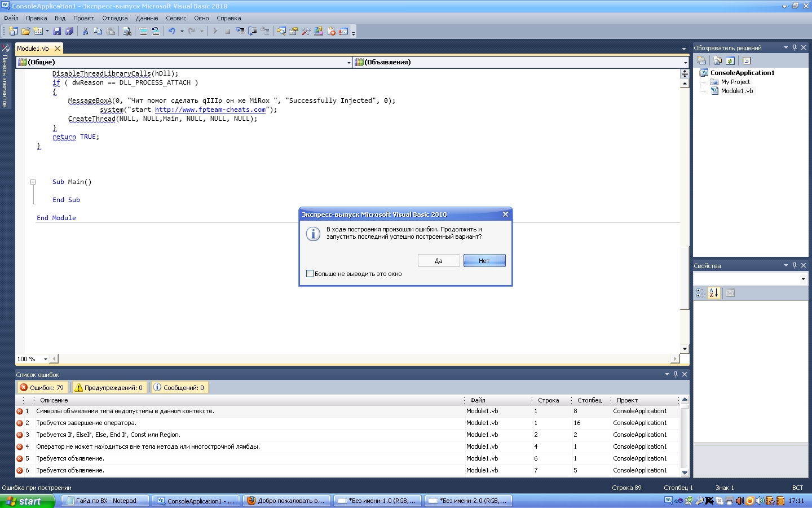Open the Properties panel object dropdown
The image size is (812, 508).
click(803, 279)
